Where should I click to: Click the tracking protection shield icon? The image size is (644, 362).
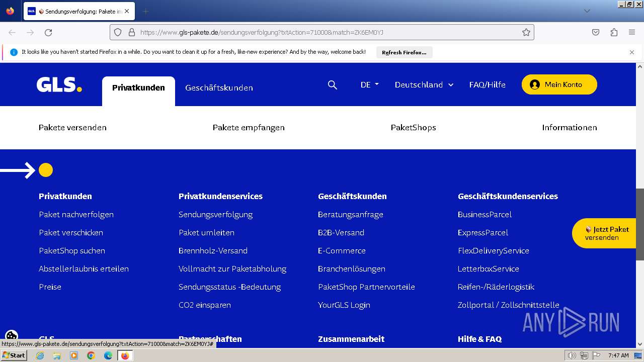(x=118, y=32)
